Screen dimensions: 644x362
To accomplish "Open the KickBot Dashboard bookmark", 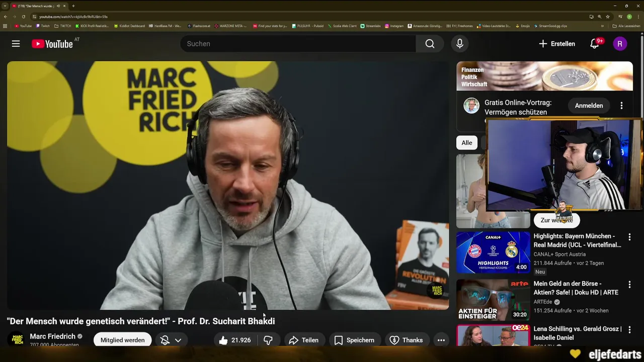I will pos(129,26).
